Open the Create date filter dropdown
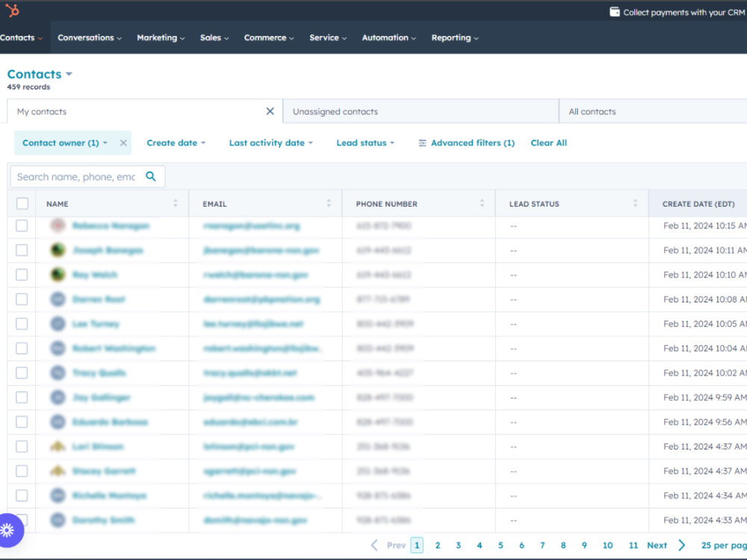Viewport: 747px width, 560px height. (x=176, y=143)
